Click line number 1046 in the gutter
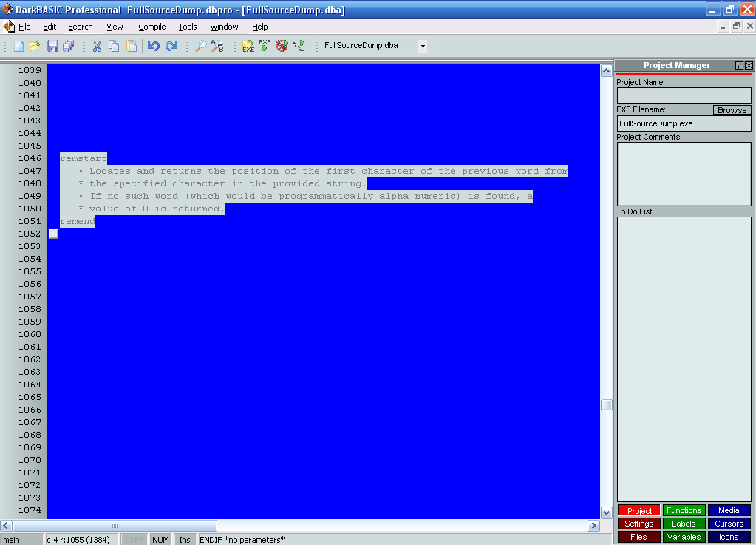The image size is (756, 545). click(x=30, y=158)
